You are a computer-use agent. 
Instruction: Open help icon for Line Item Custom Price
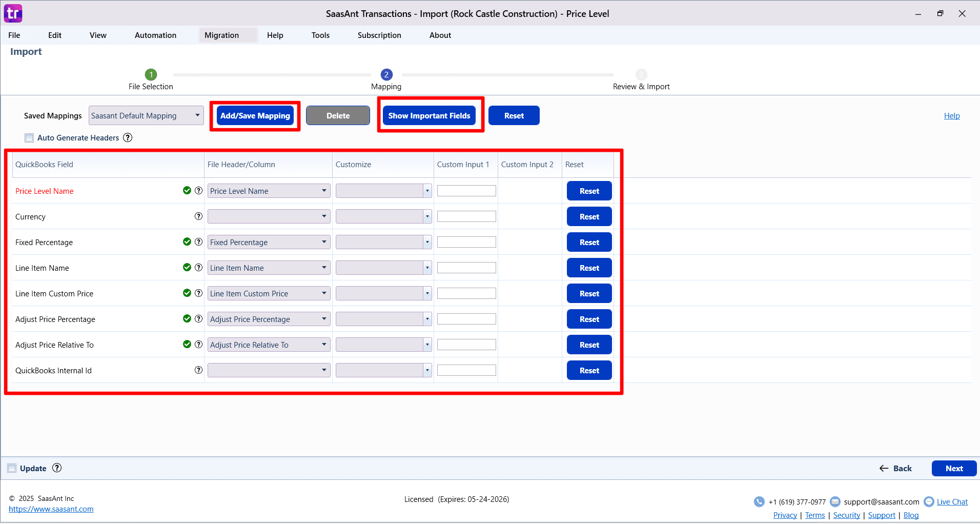[198, 293]
